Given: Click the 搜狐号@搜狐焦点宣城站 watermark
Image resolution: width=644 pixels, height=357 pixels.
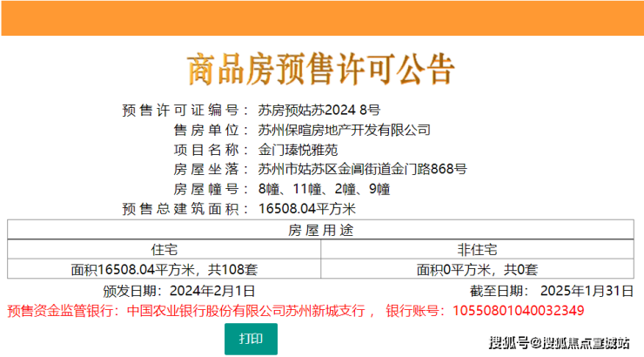Looking at the screenshot, I should pos(559,342).
